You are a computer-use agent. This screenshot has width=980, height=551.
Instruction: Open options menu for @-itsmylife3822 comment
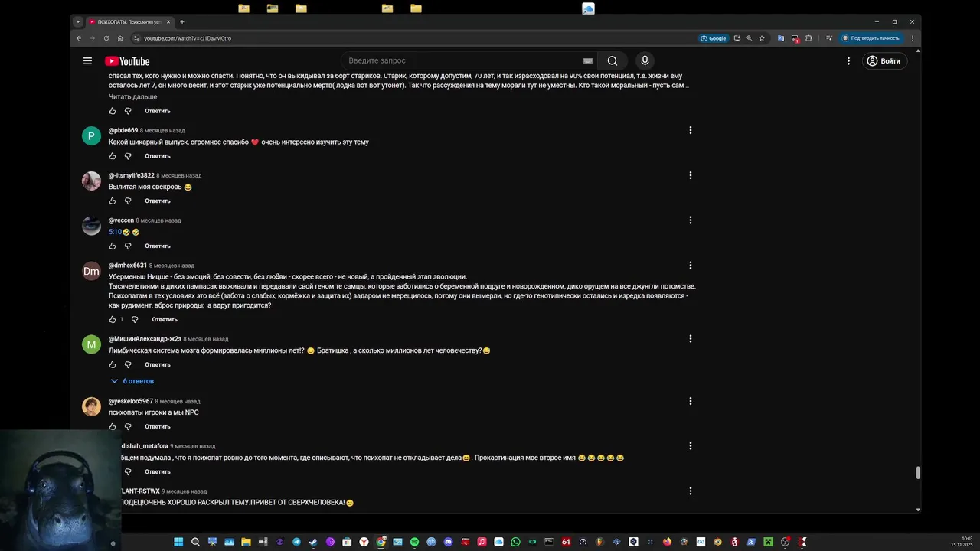click(x=690, y=175)
